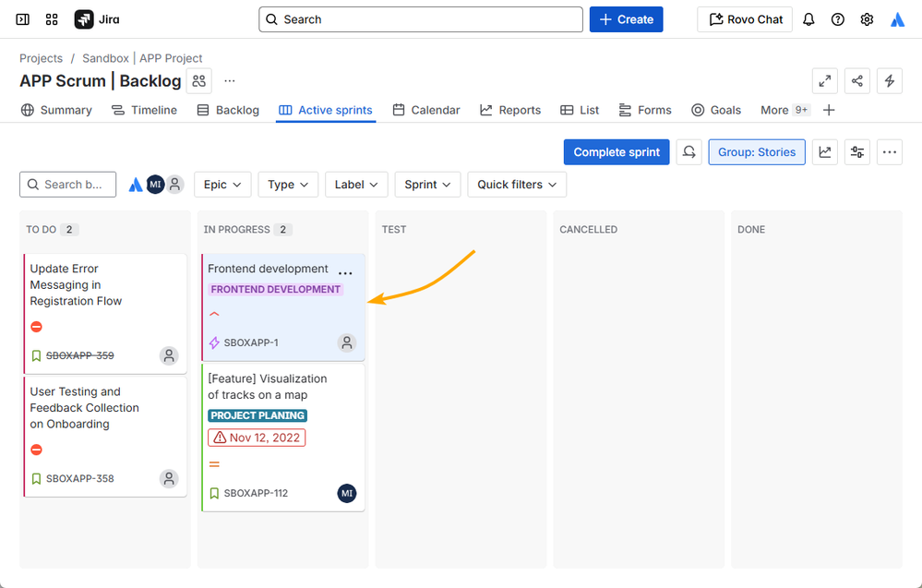Open the More 9+ tabs menu
Screen dimensions: 922x588
click(x=785, y=110)
